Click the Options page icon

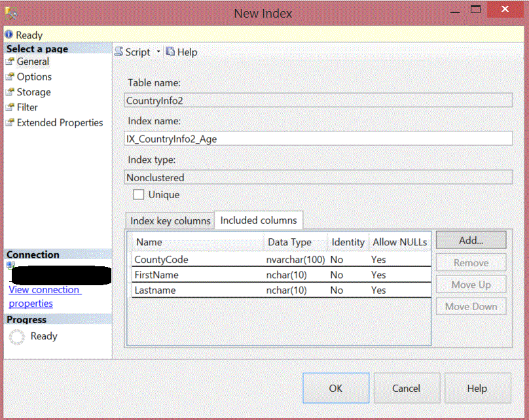click(x=10, y=77)
